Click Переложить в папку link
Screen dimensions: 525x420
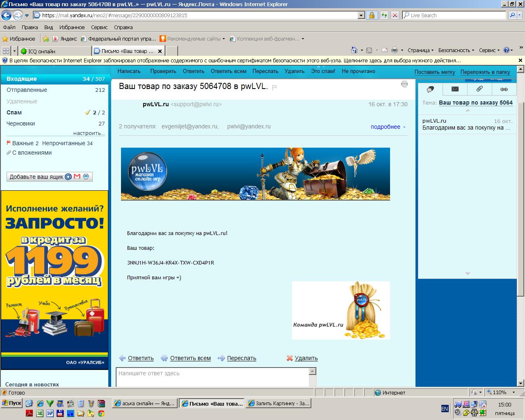[x=485, y=72]
